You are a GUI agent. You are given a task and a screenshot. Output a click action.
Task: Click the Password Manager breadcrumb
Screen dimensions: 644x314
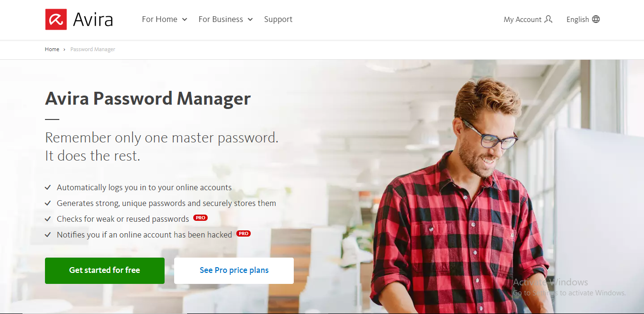[x=93, y=49]
